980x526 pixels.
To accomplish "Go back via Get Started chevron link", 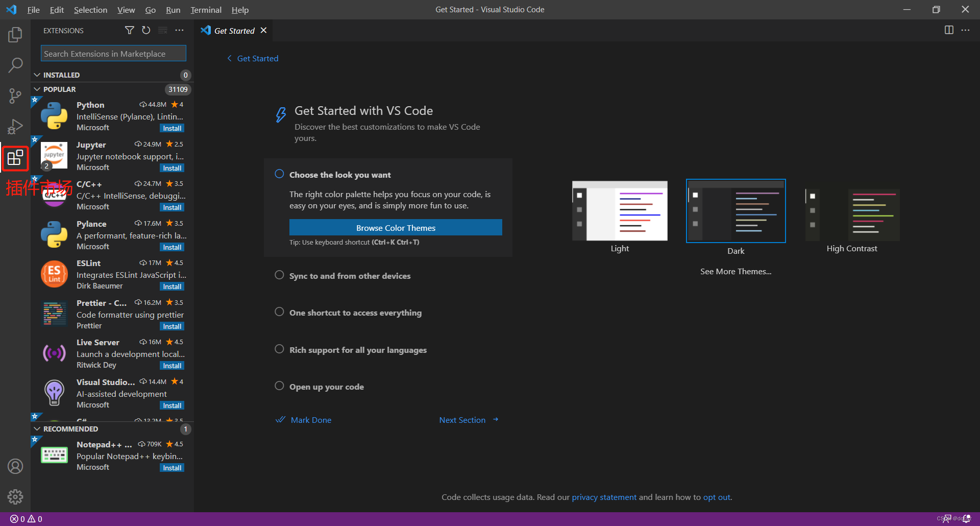I will click(253, 58).
